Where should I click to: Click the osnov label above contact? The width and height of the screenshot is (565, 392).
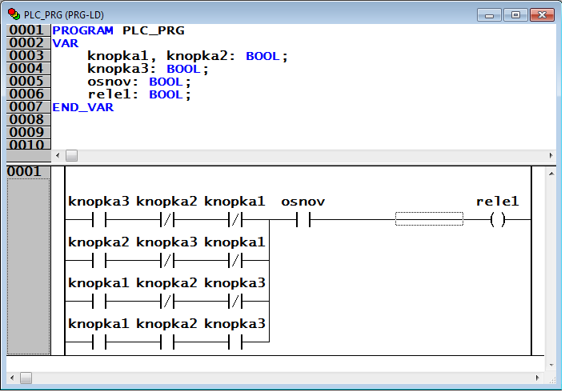(x=303, y=202)
